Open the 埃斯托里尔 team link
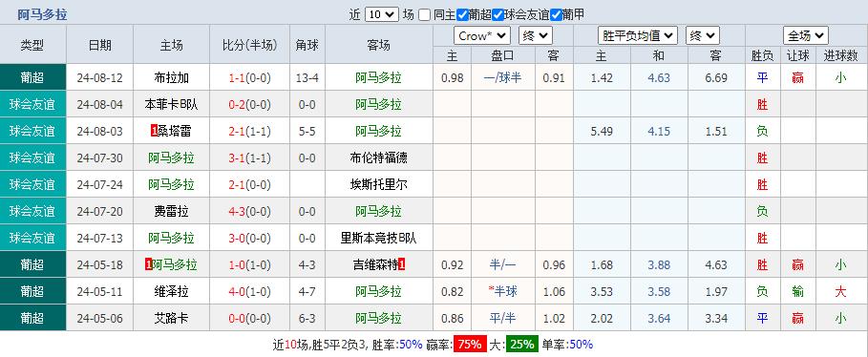Image resolution: width=868 pixels, height=357 pixels. click(379, 184)
